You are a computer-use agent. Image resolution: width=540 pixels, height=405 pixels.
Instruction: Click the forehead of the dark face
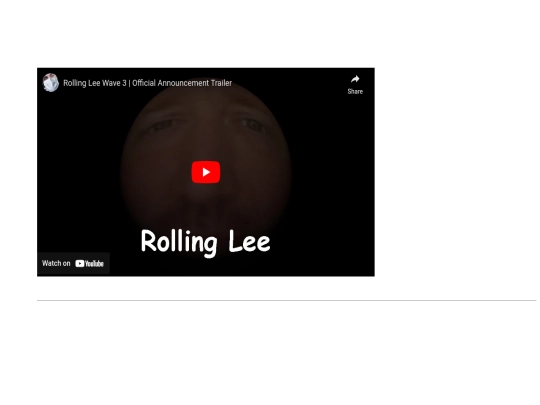[x=207, y=100]
